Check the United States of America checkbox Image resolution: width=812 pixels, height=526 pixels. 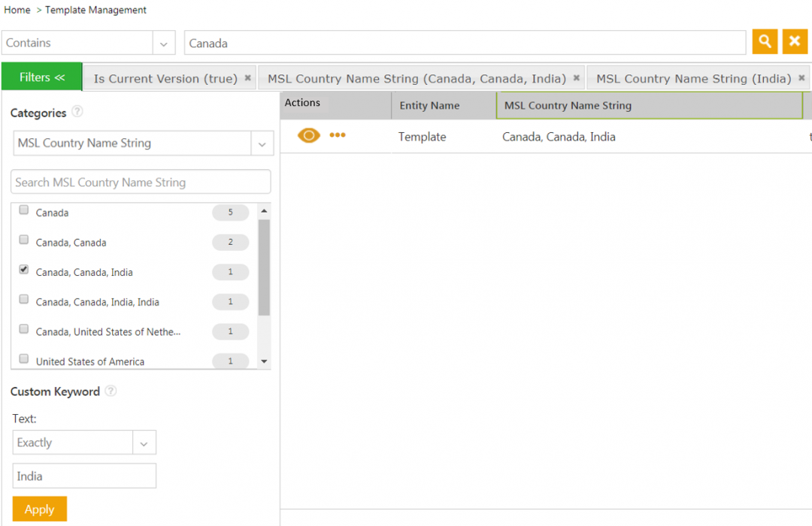click(24, 359)
